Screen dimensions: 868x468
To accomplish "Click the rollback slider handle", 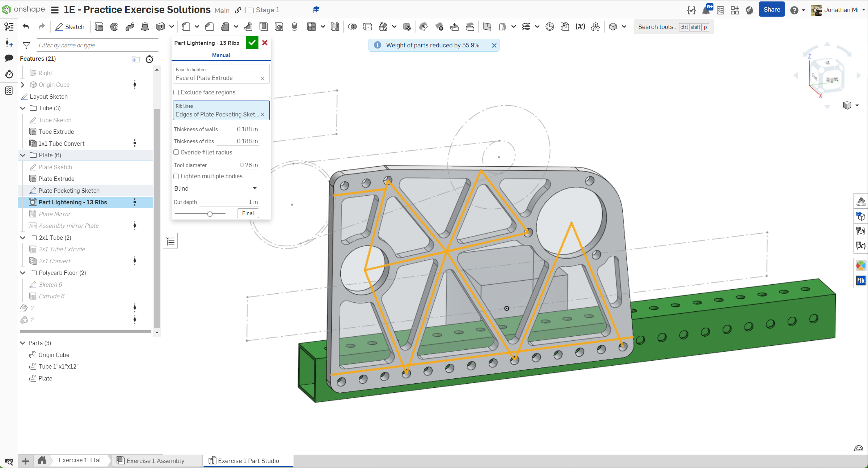I will pyautogui.click(x=210, y=214).
